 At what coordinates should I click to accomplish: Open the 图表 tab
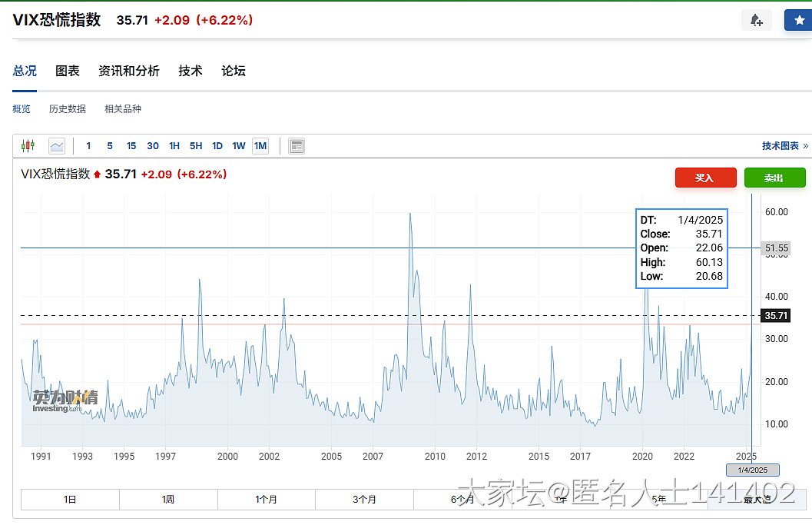pyautogui.click(x=68, y=71)
